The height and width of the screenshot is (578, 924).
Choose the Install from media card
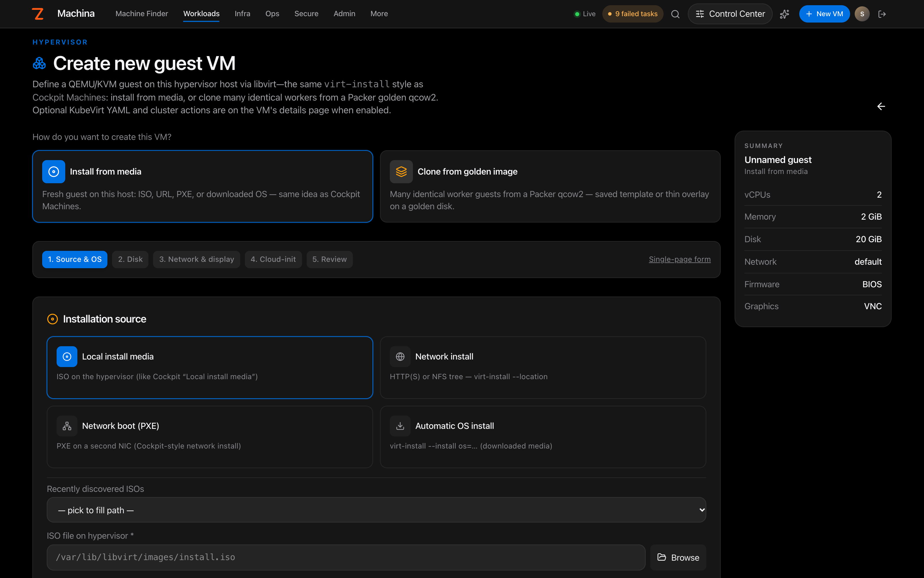point(203,187)
